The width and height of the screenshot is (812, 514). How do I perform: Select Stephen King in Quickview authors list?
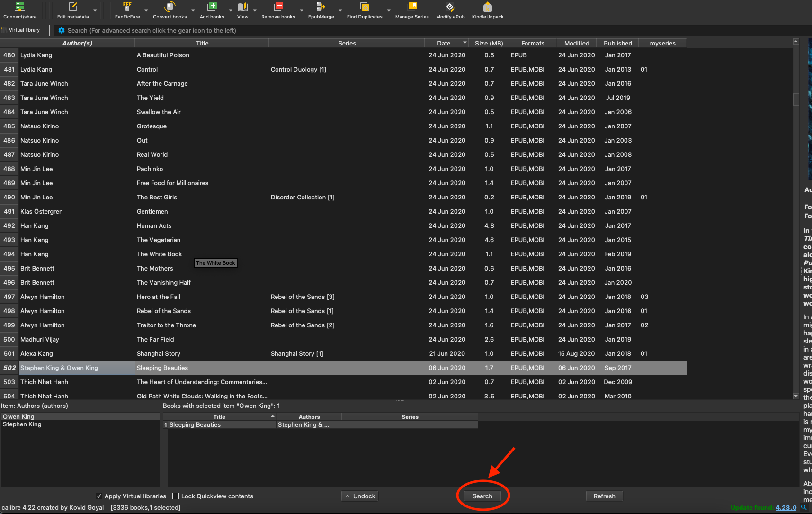pyautogui.click(x=80, y=424)
